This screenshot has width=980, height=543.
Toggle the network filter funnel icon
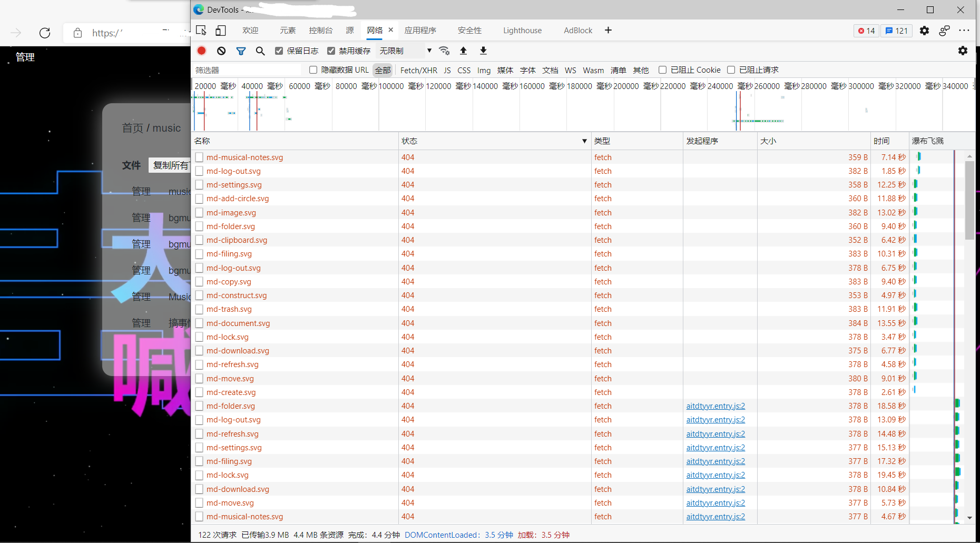click(241, 51)
